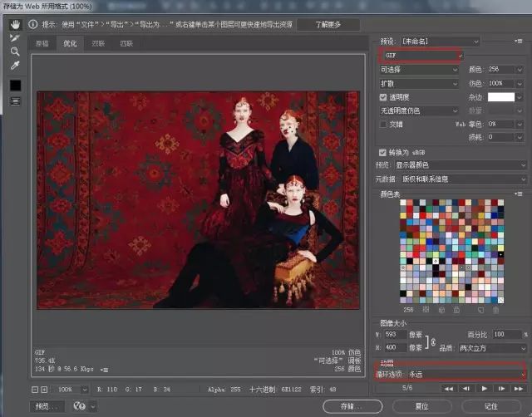Click the 了解更多 learn more button

coord(328,25)
